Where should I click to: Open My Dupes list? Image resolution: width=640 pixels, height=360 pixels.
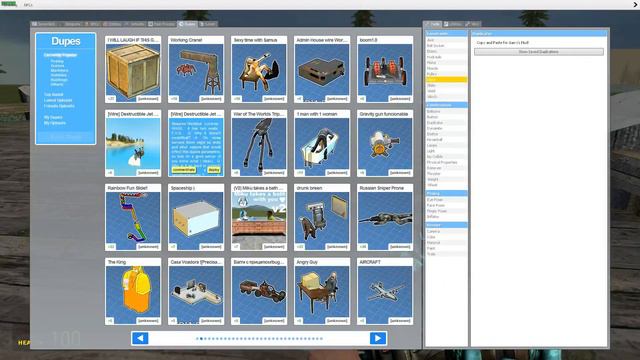(x=53, y=117)
